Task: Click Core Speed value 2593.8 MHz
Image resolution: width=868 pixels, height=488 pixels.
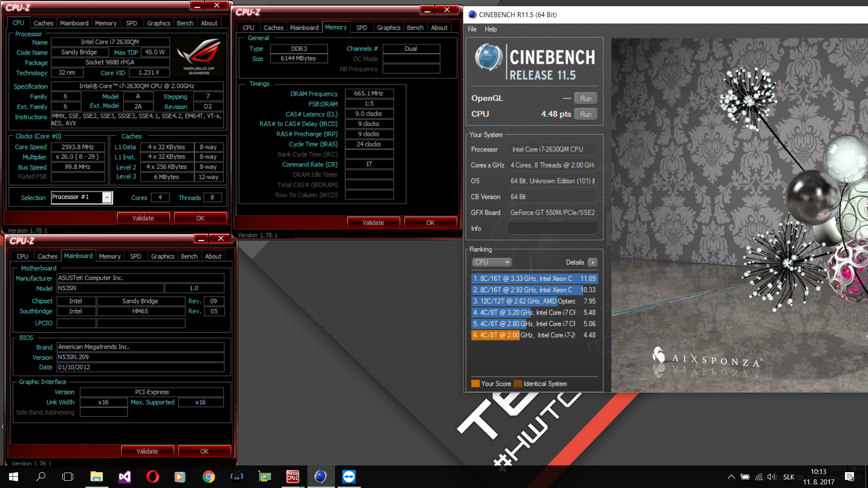Action: pos(78,147)
